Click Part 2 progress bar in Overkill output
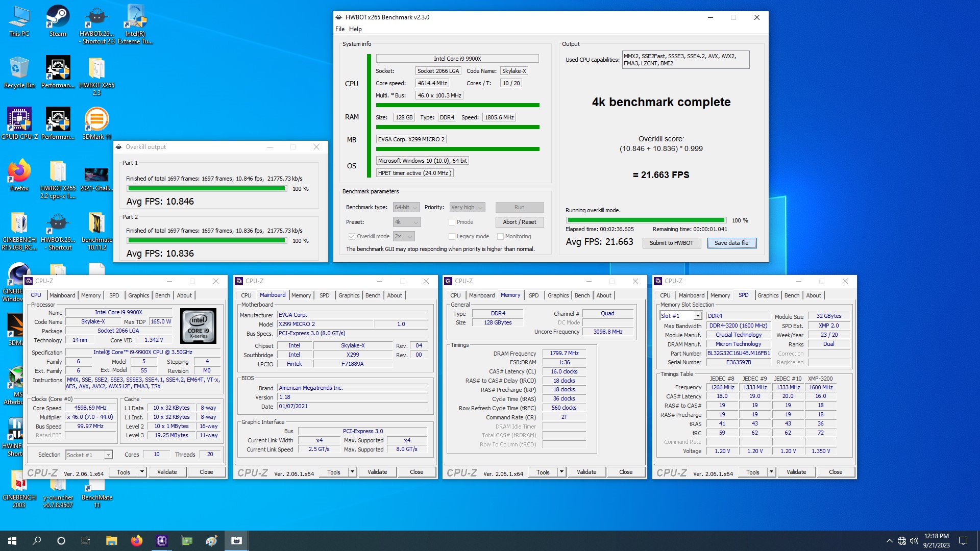Screen dimensions: 980x551 [206, 241]
